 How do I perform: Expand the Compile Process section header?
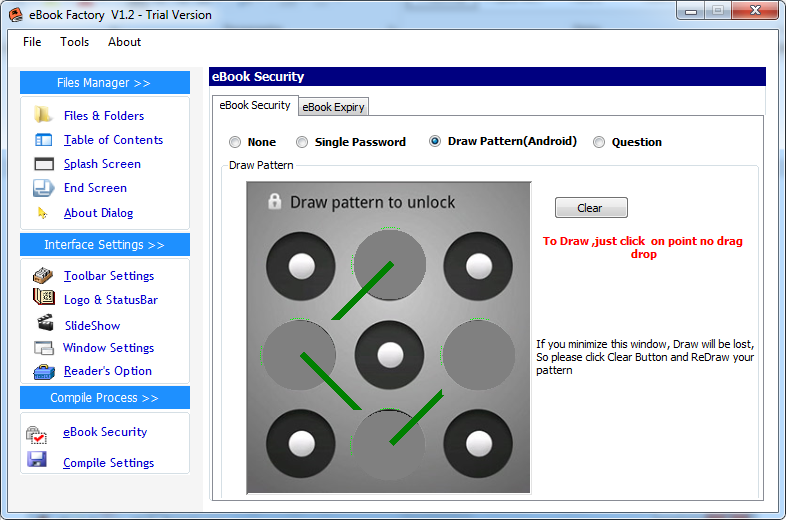[105, 398]
